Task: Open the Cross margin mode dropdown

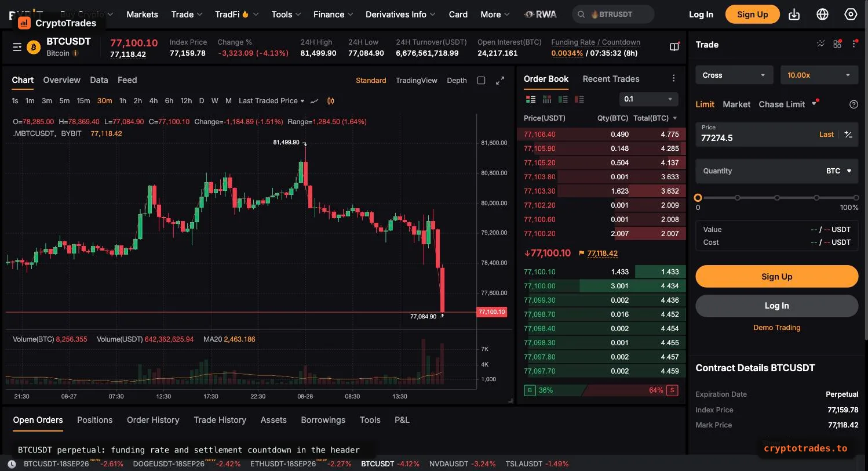Action: 734,75
